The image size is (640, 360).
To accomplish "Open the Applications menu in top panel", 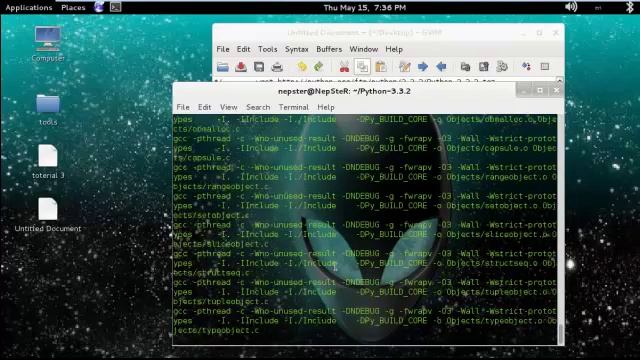I will pos(29,7).
